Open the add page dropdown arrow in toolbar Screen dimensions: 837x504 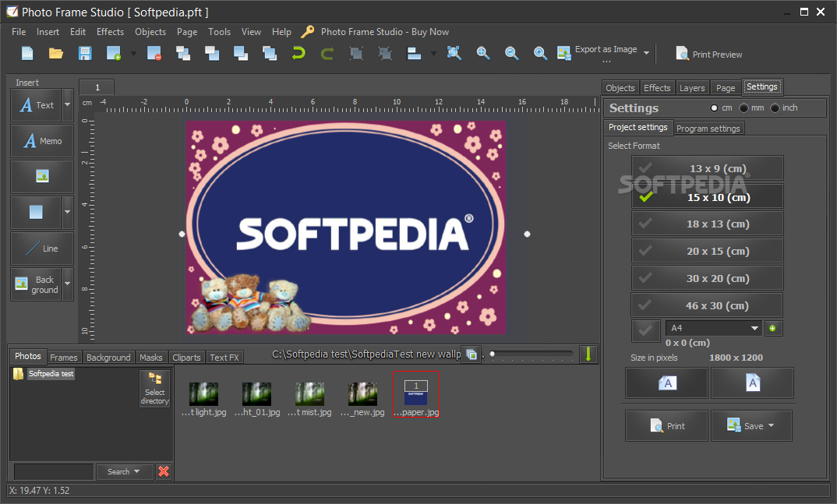[133, 53]
